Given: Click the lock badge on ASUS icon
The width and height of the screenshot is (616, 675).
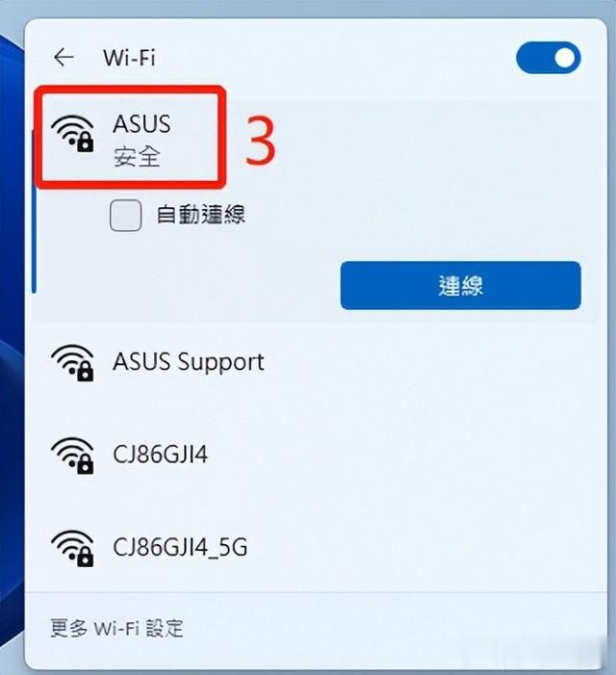Looking at the screenshot, I should click(x=85, y=143).
